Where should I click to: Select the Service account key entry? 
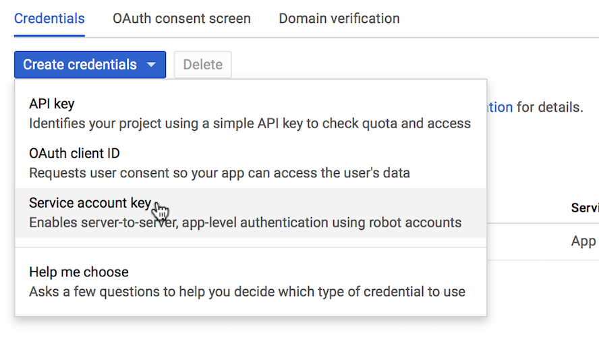(x=90, y=203)
